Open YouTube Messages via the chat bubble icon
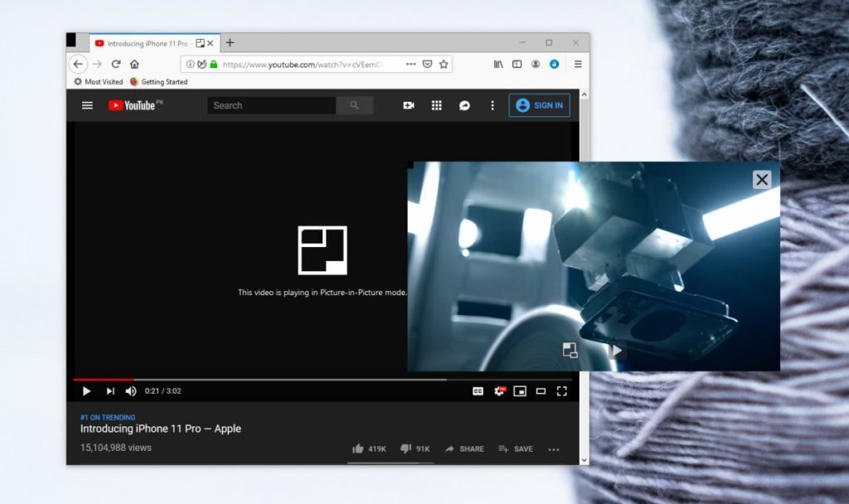Image resolution: width=849 pixels, height=504 pixels. (x=464, y=105)
